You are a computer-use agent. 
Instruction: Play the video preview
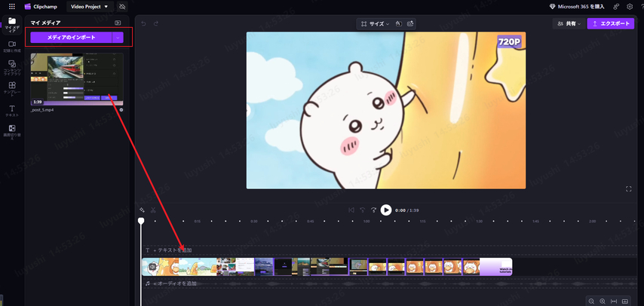pyautogui.click(x=386, y=210)
